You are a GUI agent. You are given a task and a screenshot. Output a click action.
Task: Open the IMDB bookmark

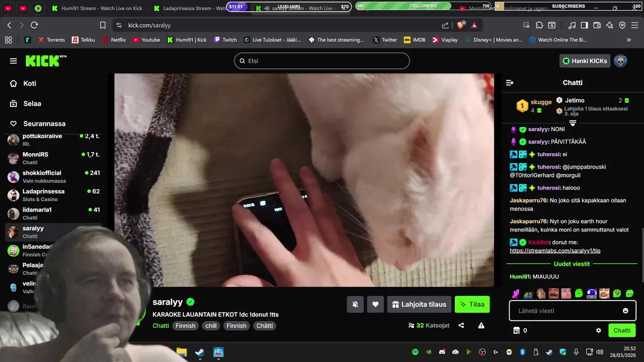(x=415, y=40)
